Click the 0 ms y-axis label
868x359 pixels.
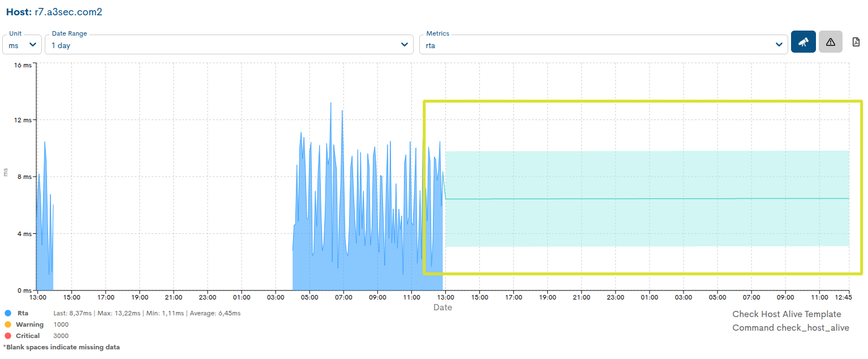click(x=24, y=290)
